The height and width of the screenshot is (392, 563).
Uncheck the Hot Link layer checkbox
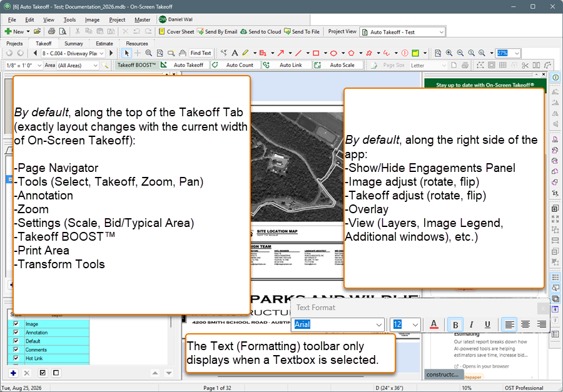16,358
